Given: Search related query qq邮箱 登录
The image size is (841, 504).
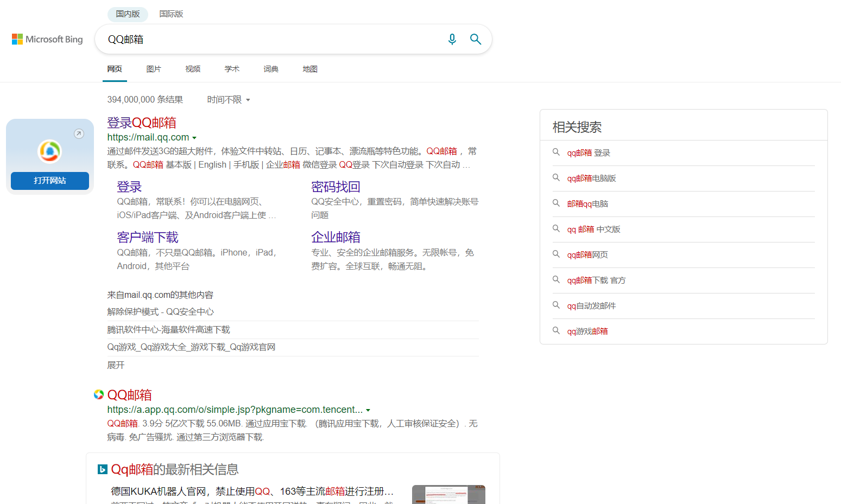Looking at the screenshot, I should coord(589,153).
